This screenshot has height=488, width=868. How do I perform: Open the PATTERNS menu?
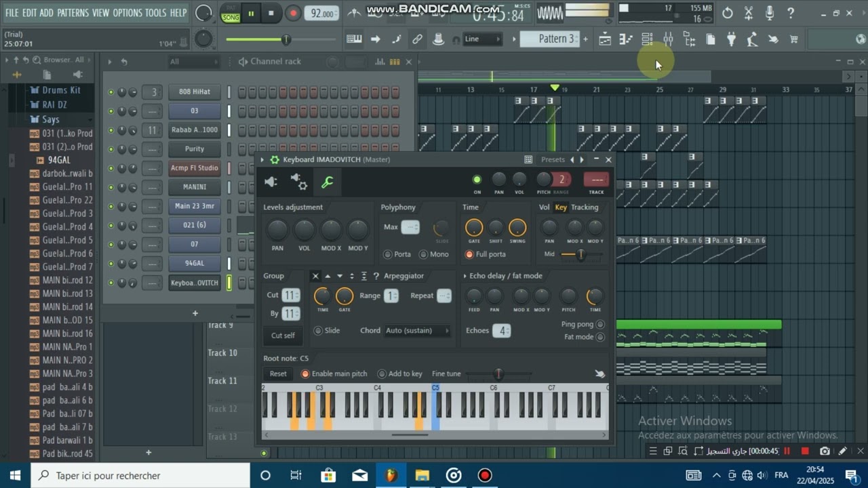tap(73, 13)
